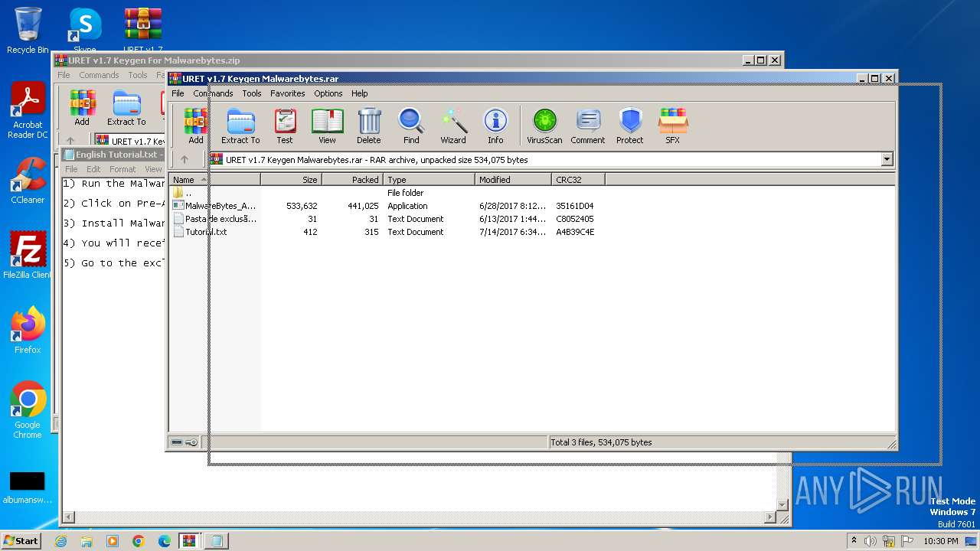Open the Options menu

pyautogui.click(x=328, y=93)
